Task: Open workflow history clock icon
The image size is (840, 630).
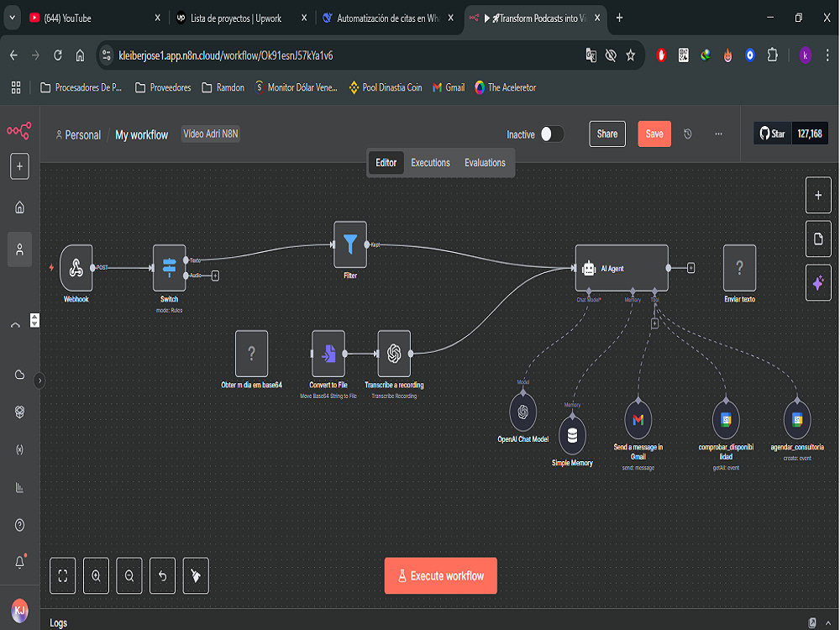Action: click(687, 134)
